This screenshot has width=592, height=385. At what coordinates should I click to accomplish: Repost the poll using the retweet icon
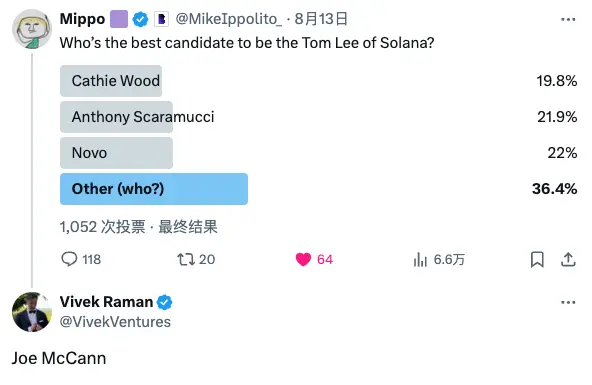pyautogui.click(x=186, y=259)
